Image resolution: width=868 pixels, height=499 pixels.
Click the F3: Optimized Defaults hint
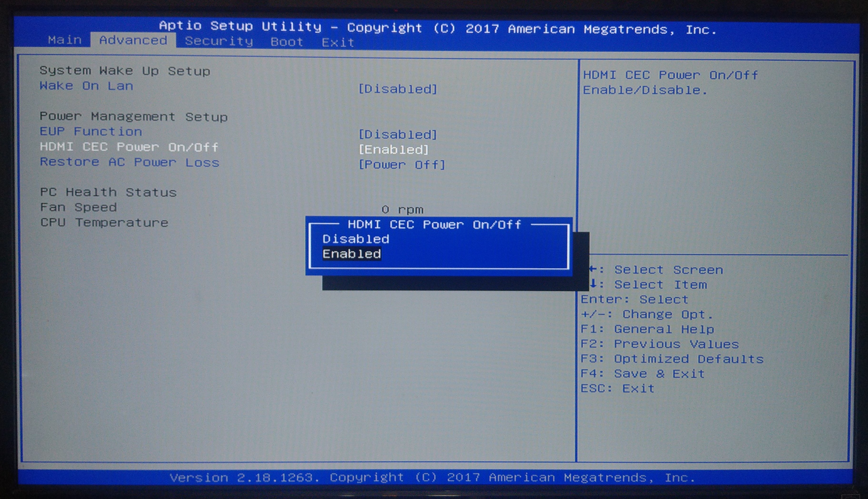pos(672,359)
